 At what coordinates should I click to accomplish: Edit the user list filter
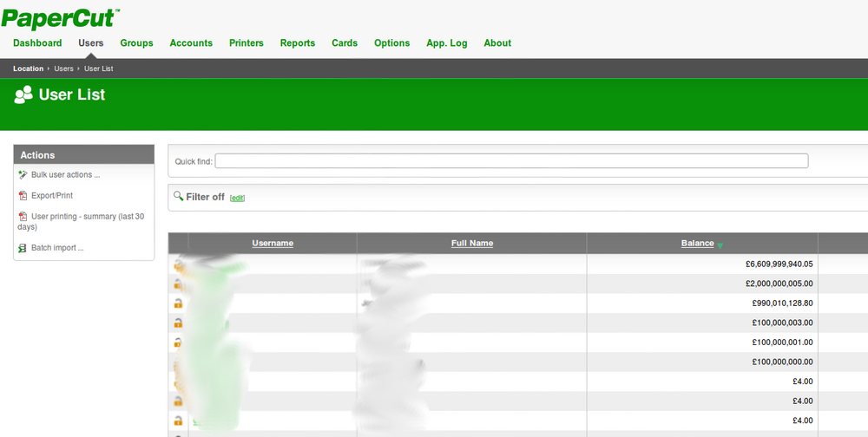[x=238, y=198]
